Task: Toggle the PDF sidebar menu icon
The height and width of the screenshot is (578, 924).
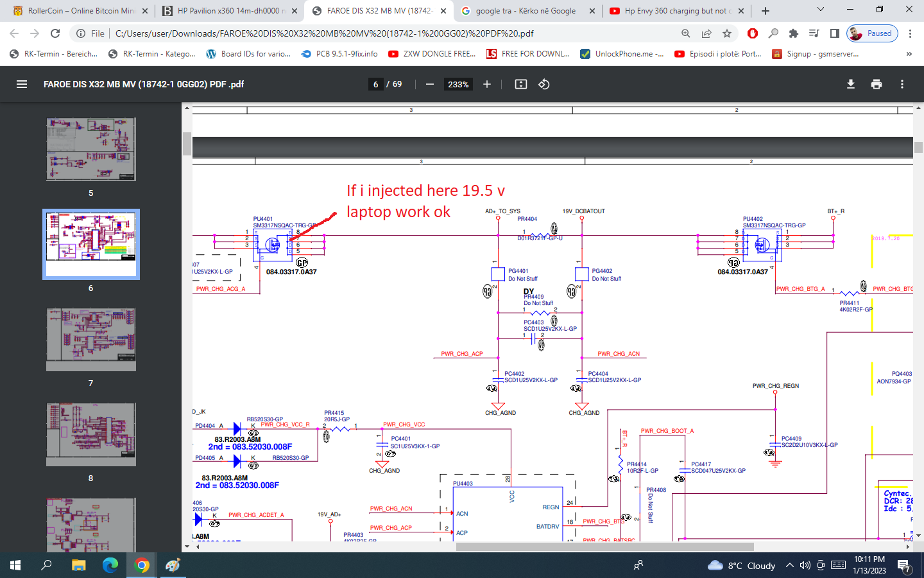Action: [x=21, y=84]
